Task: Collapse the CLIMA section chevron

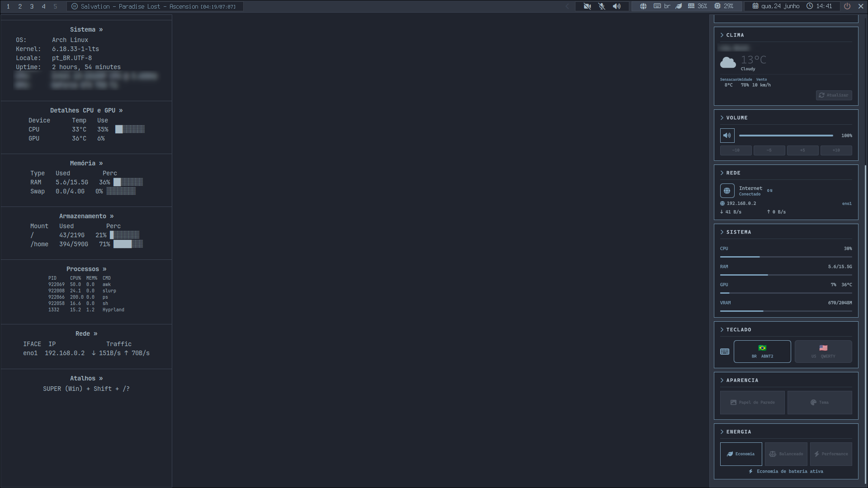Action: tap(722, 35)
